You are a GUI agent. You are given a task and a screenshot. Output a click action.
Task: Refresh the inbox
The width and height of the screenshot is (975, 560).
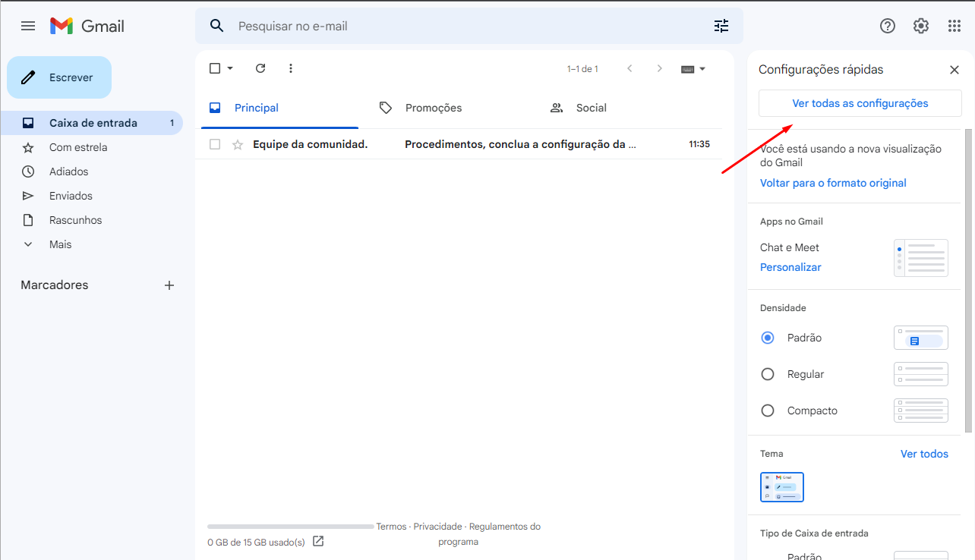pos(260,68)
